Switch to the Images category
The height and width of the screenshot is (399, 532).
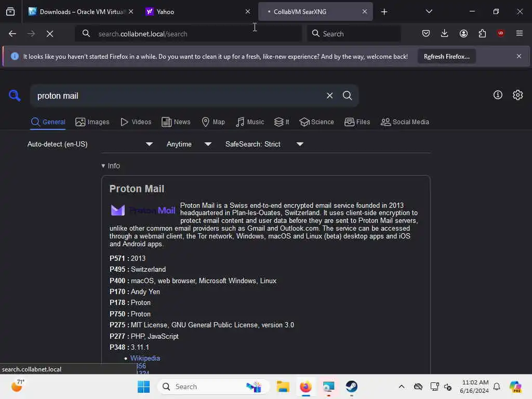(x=92, y=122)
